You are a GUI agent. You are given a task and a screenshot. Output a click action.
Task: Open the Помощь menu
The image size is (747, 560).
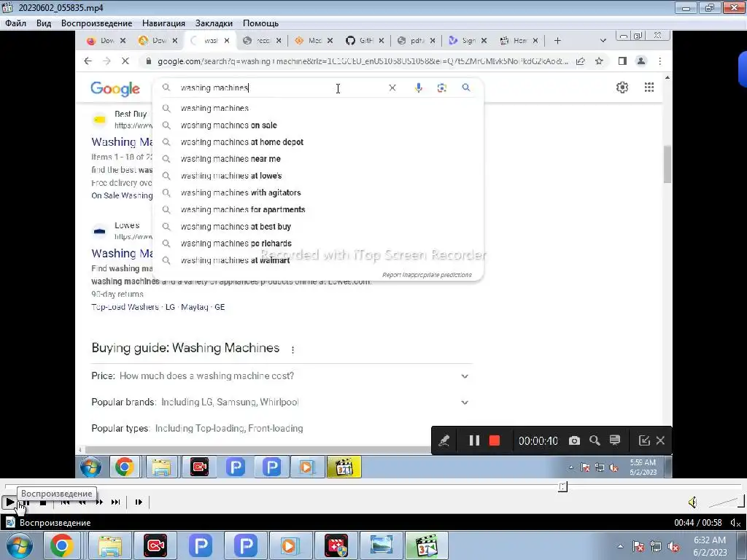(x=260, y=23)
